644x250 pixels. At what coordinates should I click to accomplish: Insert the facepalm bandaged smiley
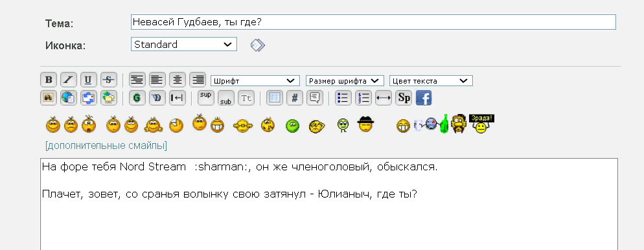[x=176, y=125]
